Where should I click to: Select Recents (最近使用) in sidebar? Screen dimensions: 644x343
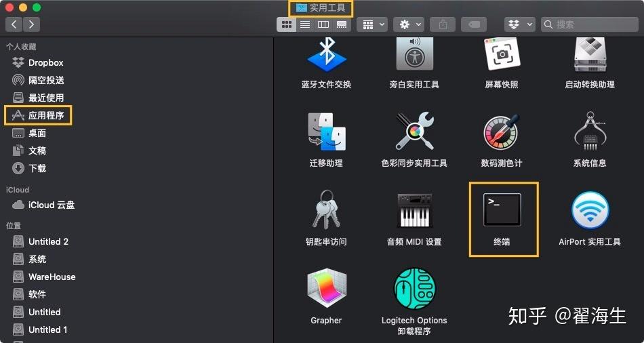coord(38,98)
